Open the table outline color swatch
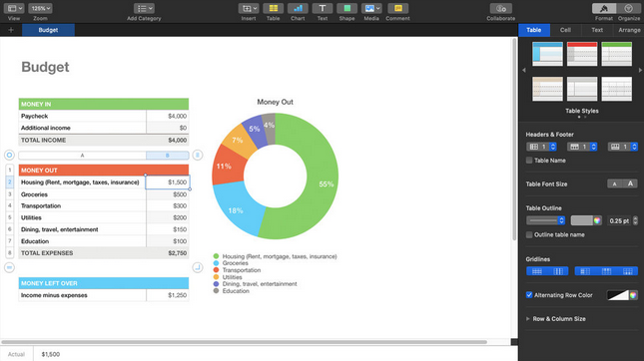The width and height of the screenshot is (644, 361). point(586,220)
